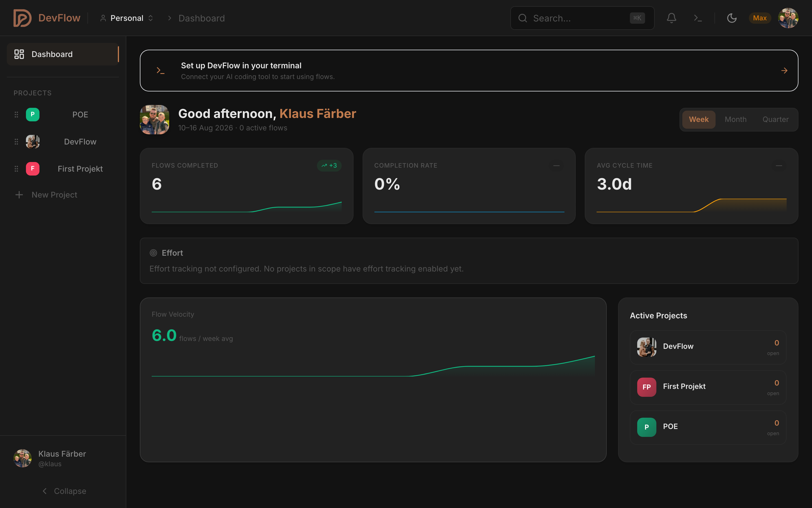Open DevFlow in Active Projects
The height and width of the screenshot is (508, 812).
point(708,347)
